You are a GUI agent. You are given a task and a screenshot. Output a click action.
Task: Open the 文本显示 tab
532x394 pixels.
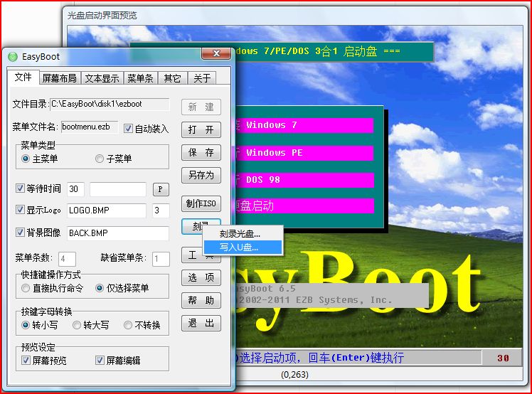(x=102, y=78)
